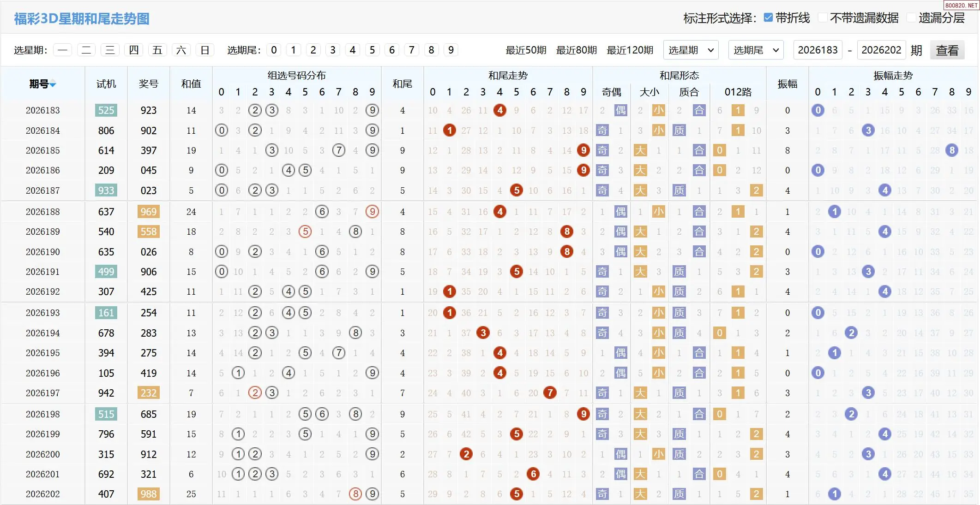The height and width of the screenshot is (505, 980).
Task: Show the 最近120期 results
Action: pyautogui.click(x=630, y=50)
